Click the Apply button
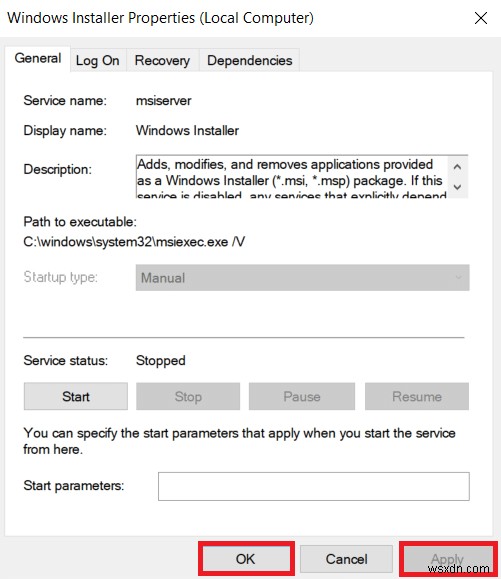Screen dimensions: 501x579 [447, 559]
